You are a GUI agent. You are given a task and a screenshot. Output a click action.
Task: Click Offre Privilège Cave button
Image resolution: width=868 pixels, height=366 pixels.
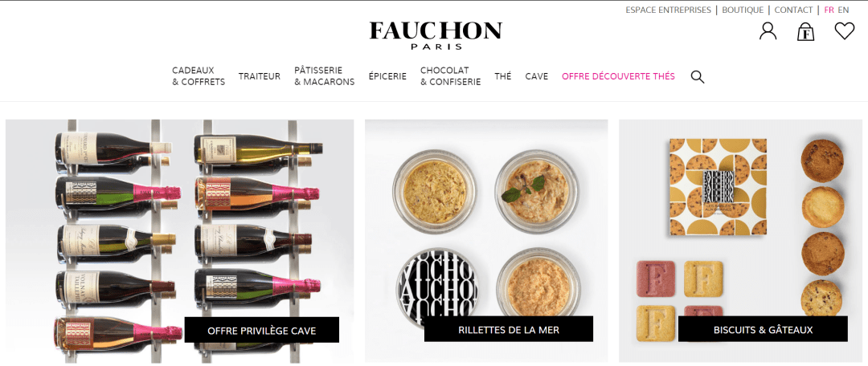pos(262,330)
